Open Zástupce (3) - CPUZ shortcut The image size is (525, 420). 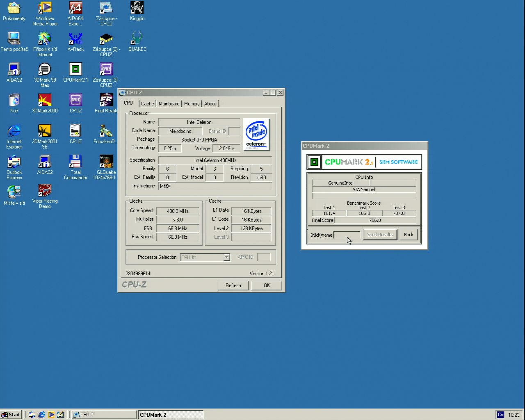pyautogui.click(x=106, y=75)
